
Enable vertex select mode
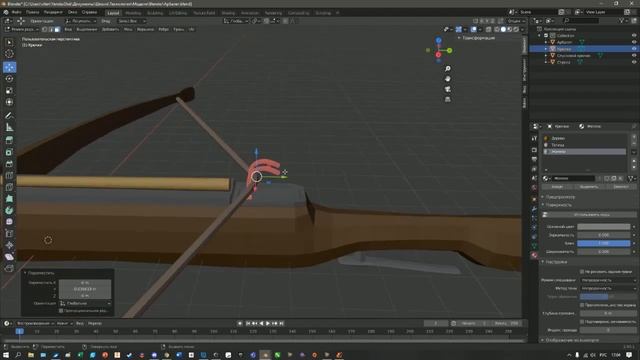click(45, 29)
